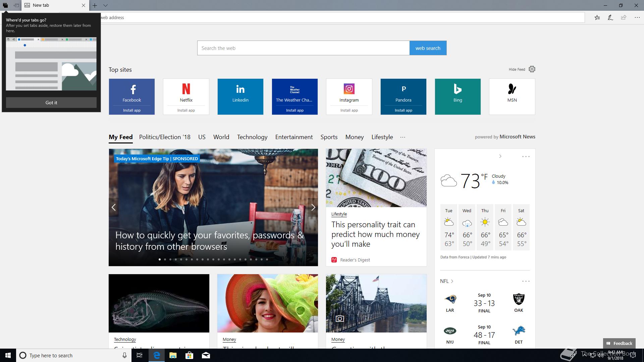Click Install app under Pandora

pos(404,110)
